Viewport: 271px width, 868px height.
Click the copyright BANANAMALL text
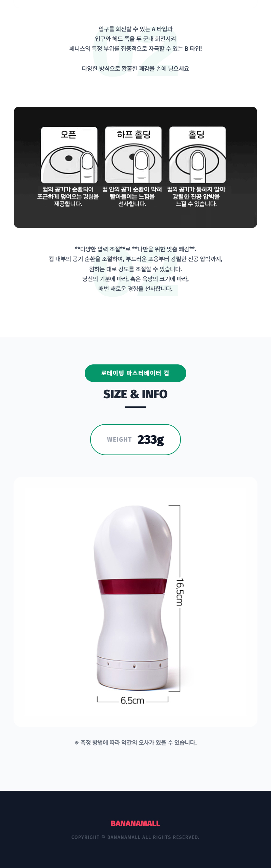135,837
